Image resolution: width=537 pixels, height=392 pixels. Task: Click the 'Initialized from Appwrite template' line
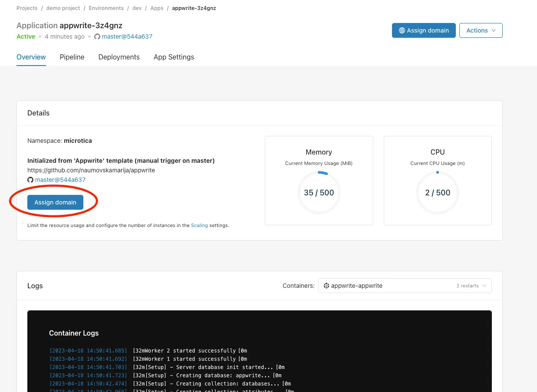coord(121,161)
